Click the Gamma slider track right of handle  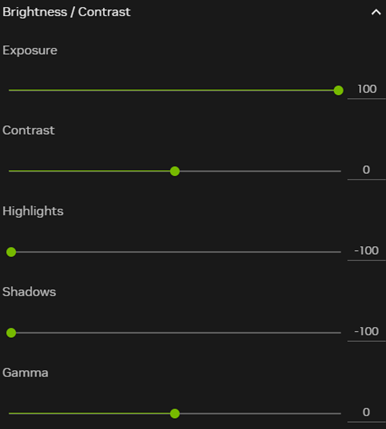[x=260, y=414]
